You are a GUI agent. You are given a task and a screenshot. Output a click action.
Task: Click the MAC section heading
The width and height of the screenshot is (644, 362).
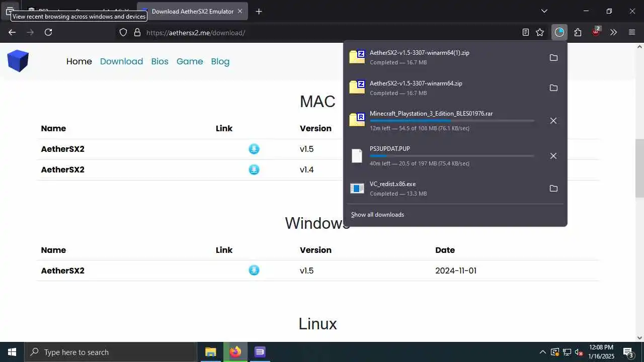317,102
